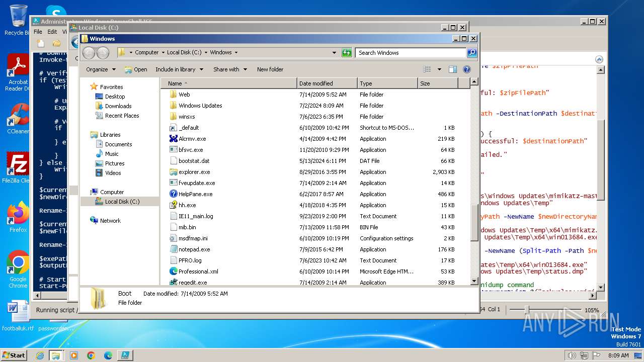Sort by Size column header
Viewport: 644px width, 362px height.
(438, 83)
